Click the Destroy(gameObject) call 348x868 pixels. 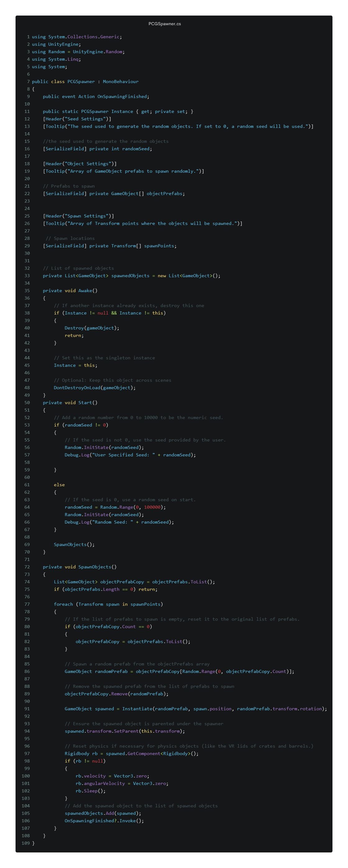pyautogui.click(x=92, y=328)
